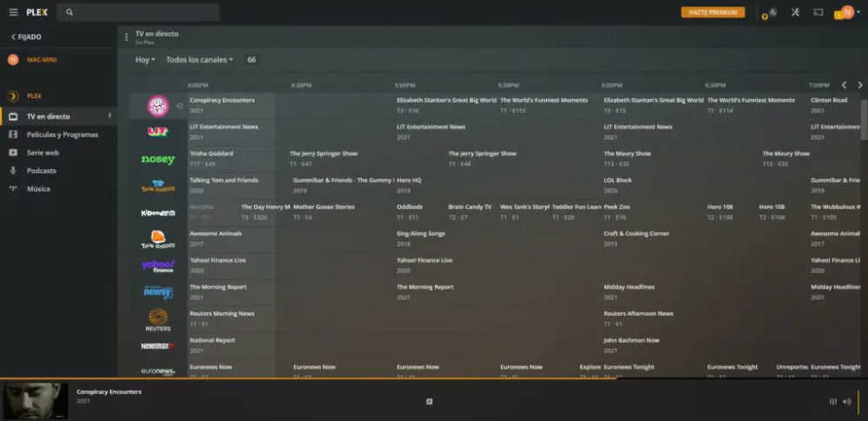The width and height of the screenshot is (868, 421).
Task: Select the first channel logo above LIT
Action: 158,106
